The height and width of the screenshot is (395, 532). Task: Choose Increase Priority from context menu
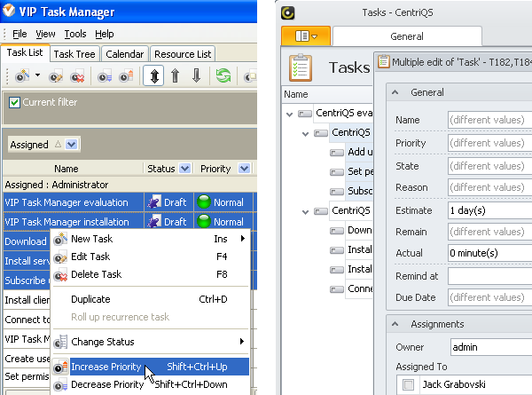(x=106, y=367)
